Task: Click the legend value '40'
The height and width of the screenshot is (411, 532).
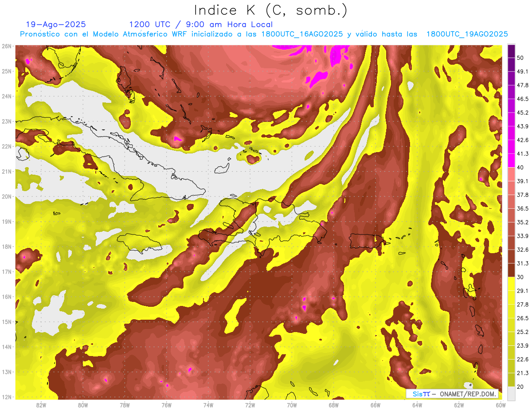Action: [x=520, y=167]
